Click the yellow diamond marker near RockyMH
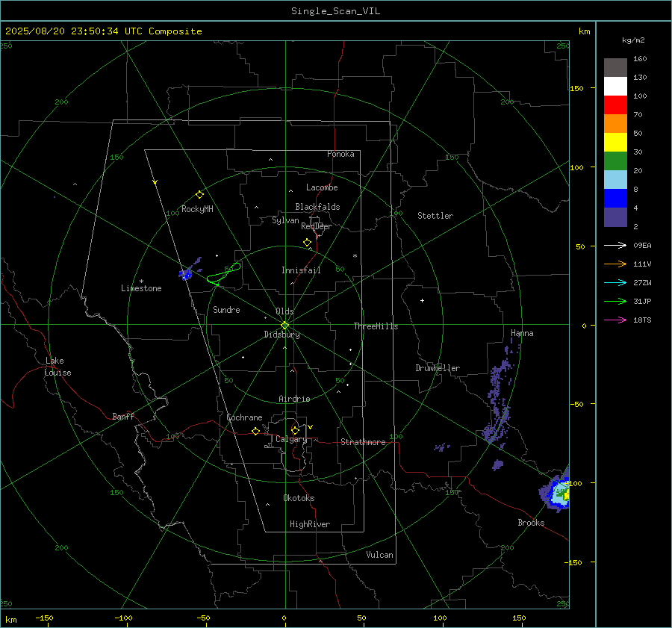The image size is (672, 628). [199, 195]
